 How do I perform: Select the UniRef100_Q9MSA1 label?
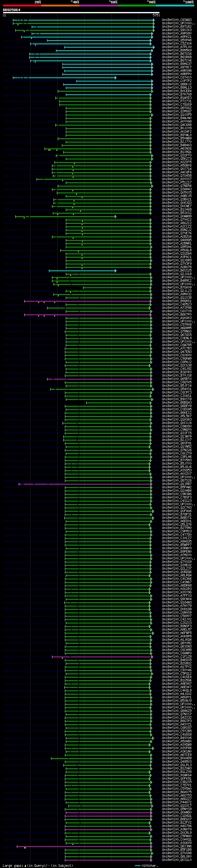tap(177, 247)
